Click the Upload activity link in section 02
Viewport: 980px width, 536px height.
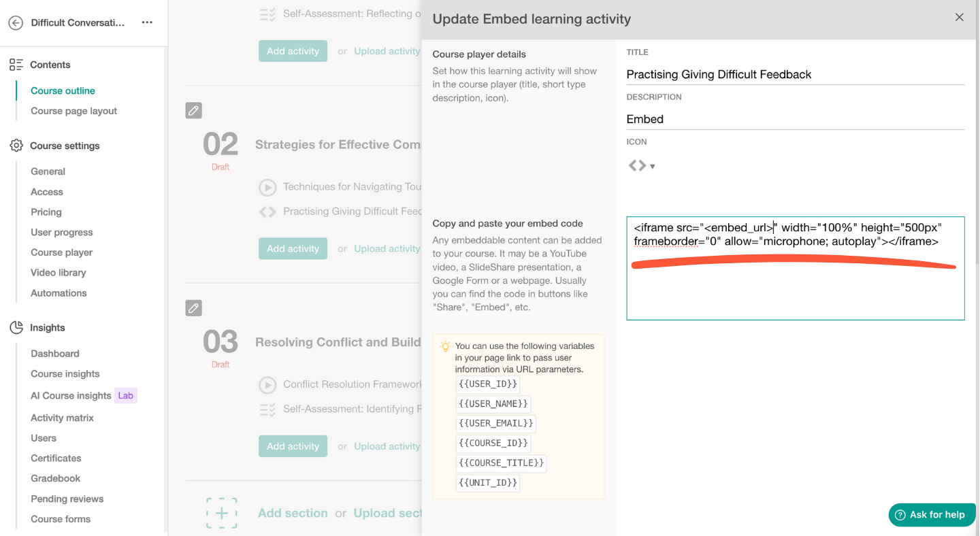coord(387,248)
